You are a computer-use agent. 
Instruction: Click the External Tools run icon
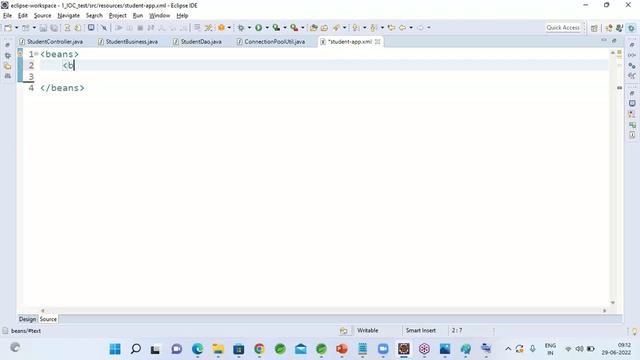pyautogui.click(x=294, y=28)
